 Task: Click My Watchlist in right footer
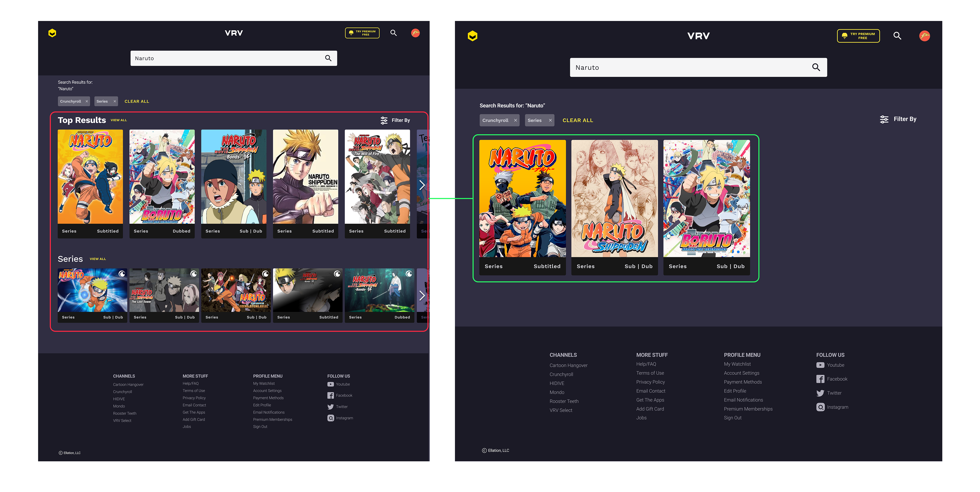[737, 364]
